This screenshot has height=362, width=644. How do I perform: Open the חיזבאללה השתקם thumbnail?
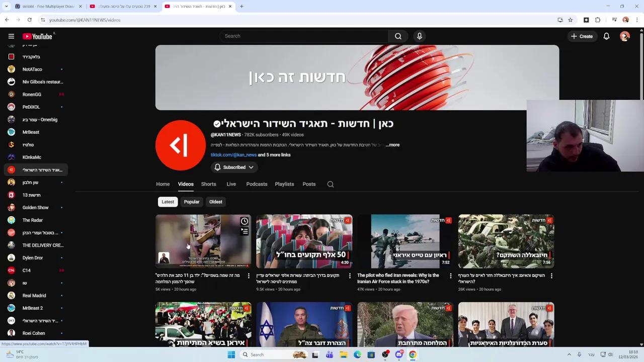506,241
